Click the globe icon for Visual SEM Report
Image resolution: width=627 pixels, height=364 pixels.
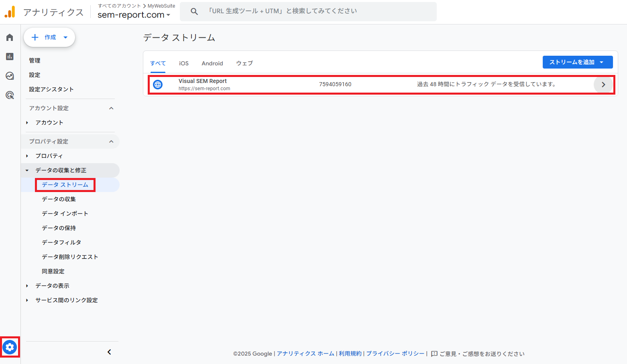tap(158, 85)
